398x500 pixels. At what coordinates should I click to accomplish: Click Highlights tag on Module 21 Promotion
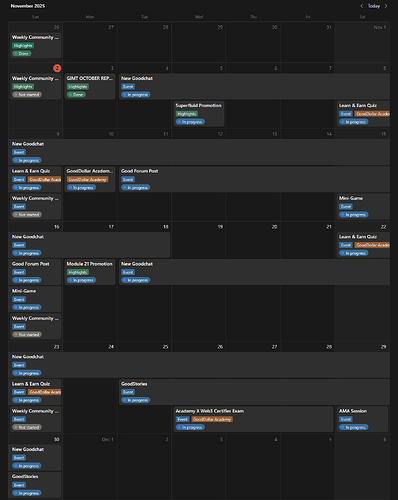(78, 272)
